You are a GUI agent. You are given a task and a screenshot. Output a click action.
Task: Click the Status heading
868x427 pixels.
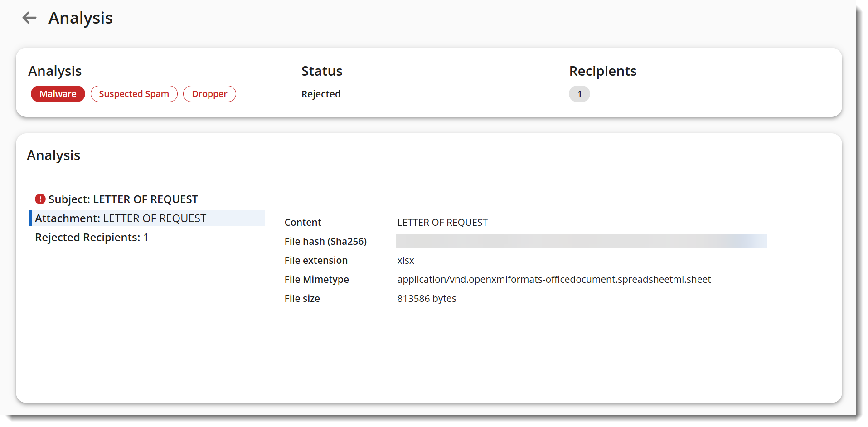[x=322, y=71]
